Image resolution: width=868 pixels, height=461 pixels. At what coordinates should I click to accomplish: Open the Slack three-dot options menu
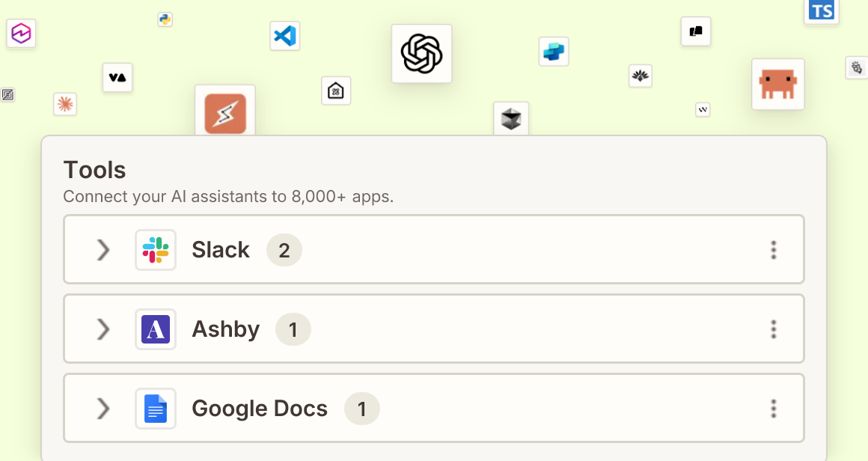[x=773, y=250]
